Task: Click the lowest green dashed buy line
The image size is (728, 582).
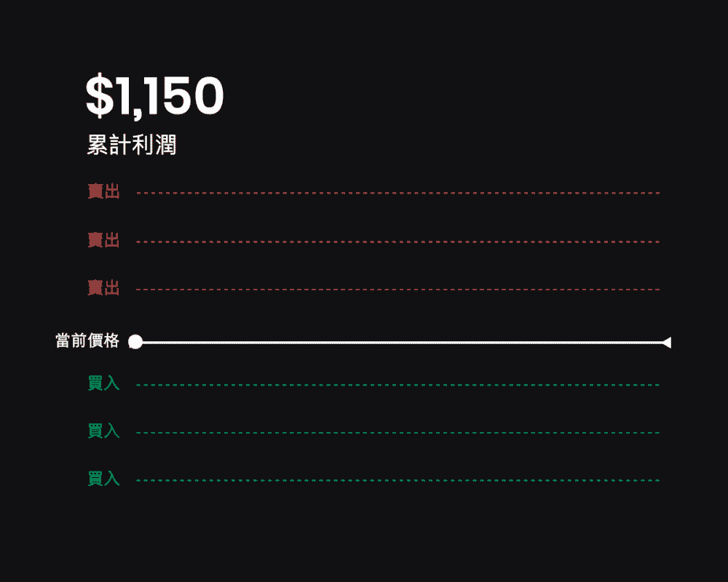Action: (398, 480)
